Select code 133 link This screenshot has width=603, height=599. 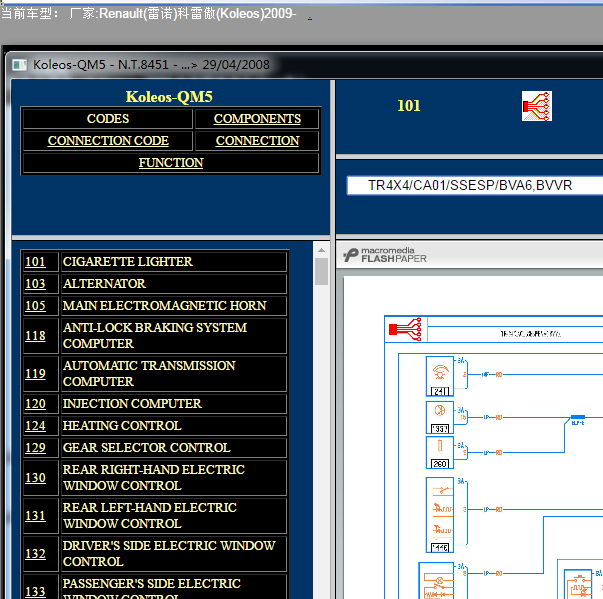click(35, 591)
